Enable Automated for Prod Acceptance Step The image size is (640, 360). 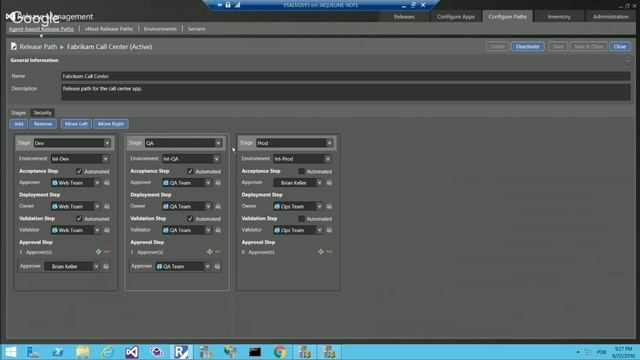coord(302,171)
